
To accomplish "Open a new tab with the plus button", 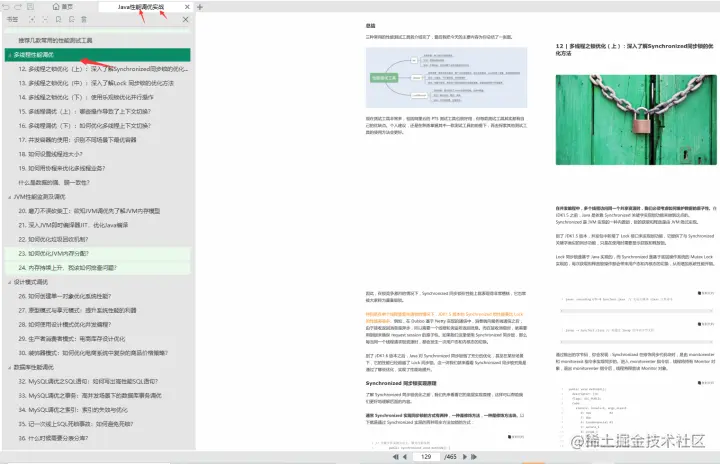I will pos(200,7).
